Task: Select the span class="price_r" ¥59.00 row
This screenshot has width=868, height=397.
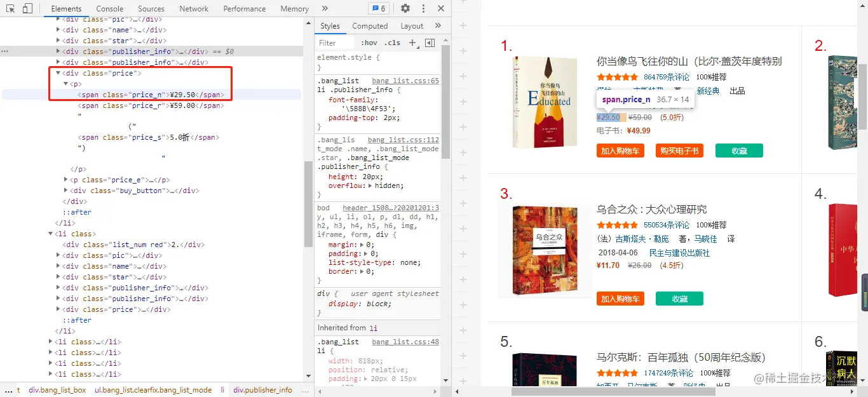Action: (151, 105)
